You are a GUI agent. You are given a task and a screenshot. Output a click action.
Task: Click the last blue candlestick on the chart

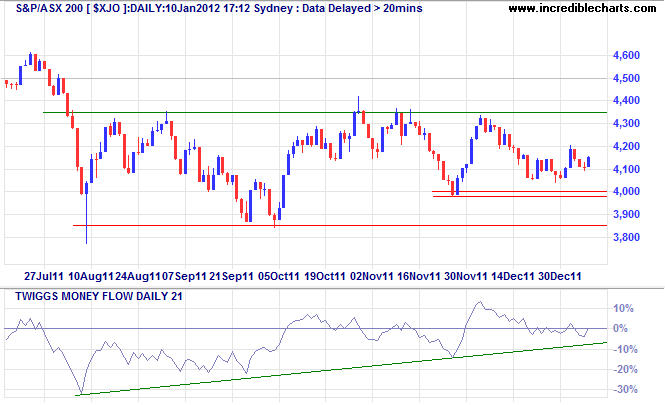(x=588, y=162)
